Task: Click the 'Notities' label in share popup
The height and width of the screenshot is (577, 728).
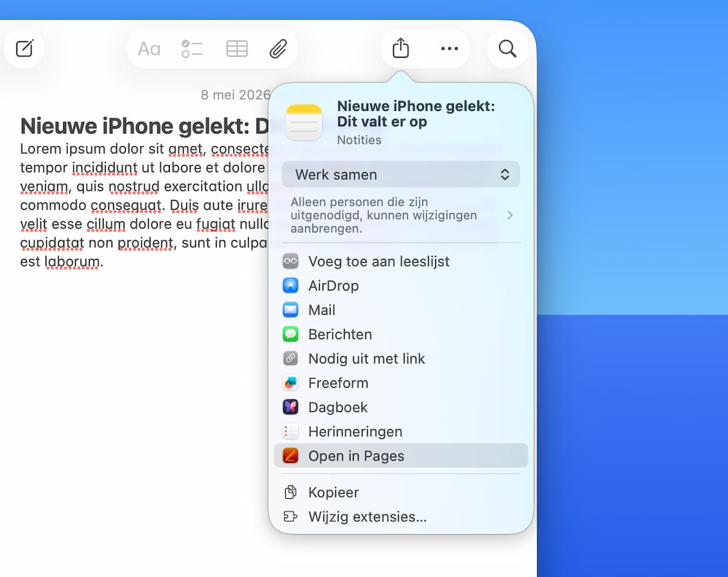Action: pos(359,140)
